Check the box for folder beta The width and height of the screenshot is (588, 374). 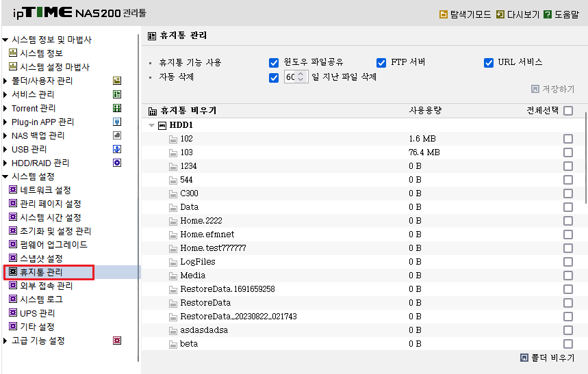pyautogui.click(x=568, y=344)
